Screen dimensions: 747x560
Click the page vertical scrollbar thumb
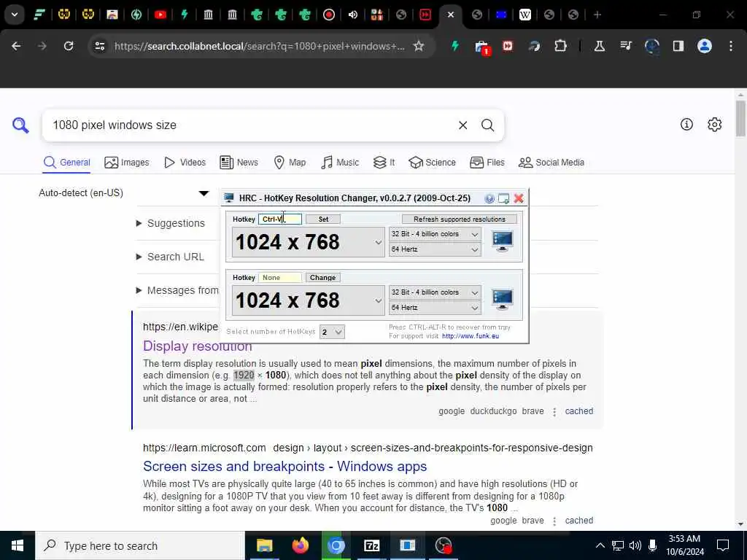[x=740, y=118]
